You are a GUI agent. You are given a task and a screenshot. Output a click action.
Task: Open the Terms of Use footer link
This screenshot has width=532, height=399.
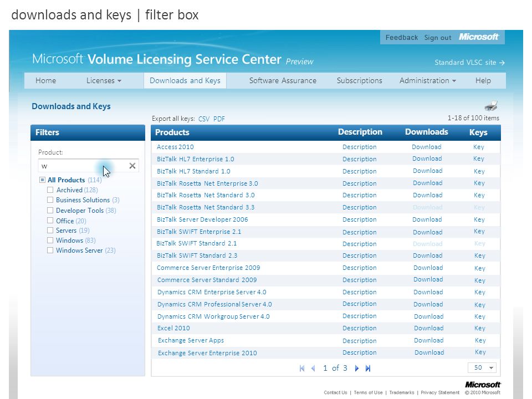coord(368,392)
